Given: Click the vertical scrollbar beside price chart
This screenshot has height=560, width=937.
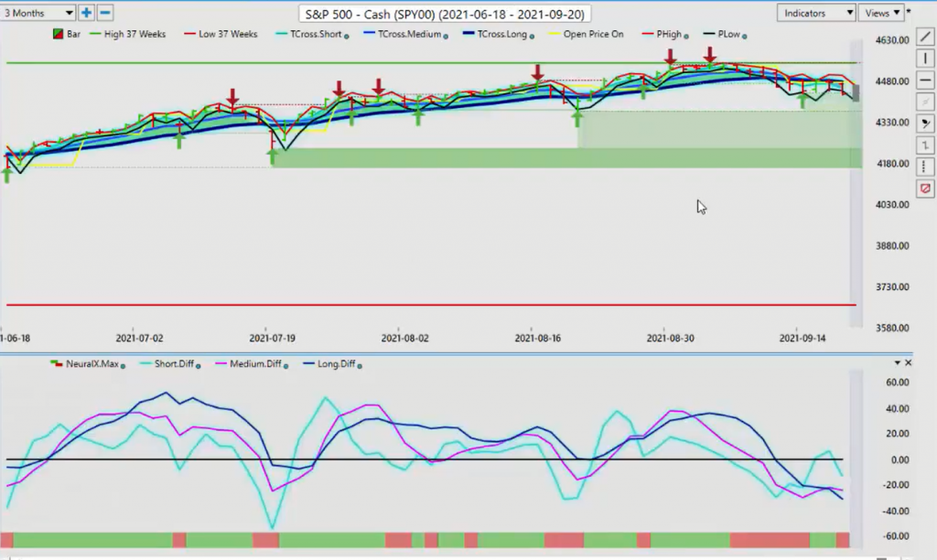Looking at the screenshot, I should point(856,182).
